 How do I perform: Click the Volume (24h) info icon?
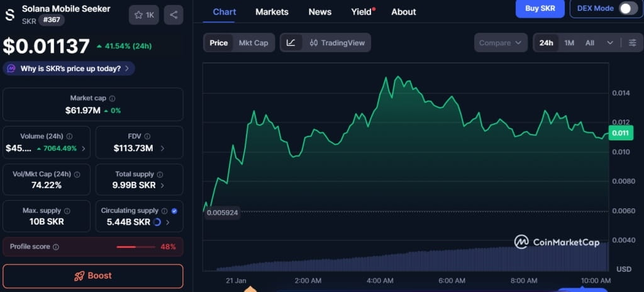pos(69,136)
